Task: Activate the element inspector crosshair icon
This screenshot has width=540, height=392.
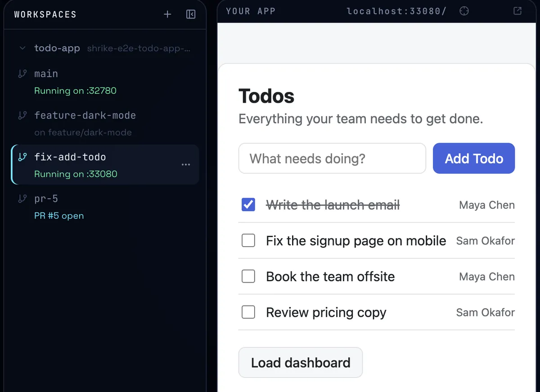Action: click(x=464, y=11)
